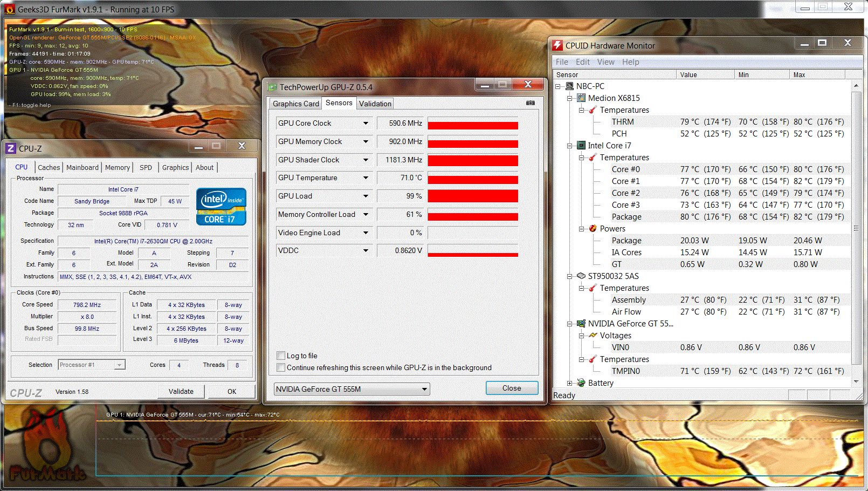The image size is (868, 491).
Task: Open the About tab in CPU-Z
Action: pyautogui.click(x=205, y=167)
